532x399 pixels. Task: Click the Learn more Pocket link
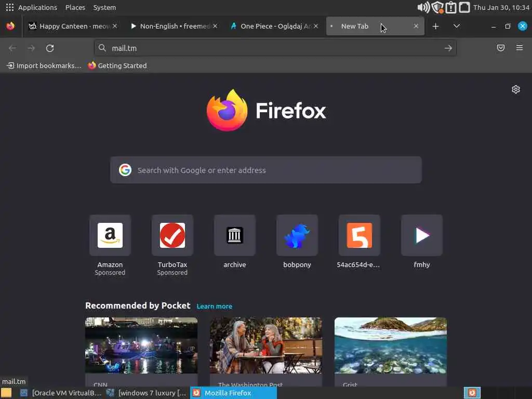tap(215, 307)
